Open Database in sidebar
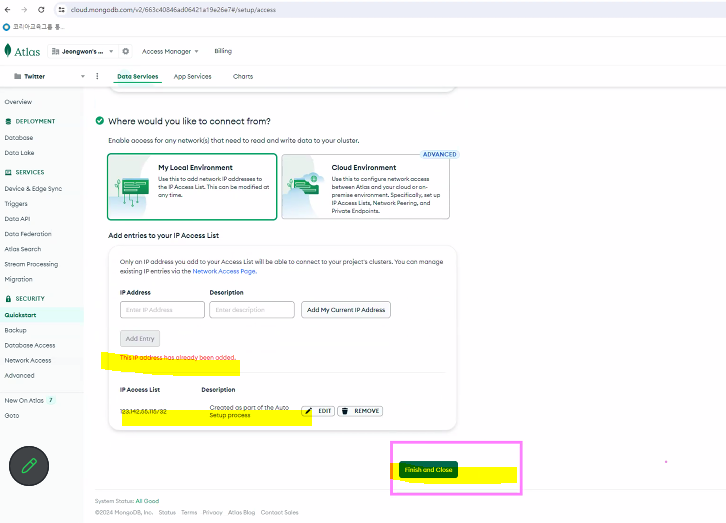 tap(19, 137)
